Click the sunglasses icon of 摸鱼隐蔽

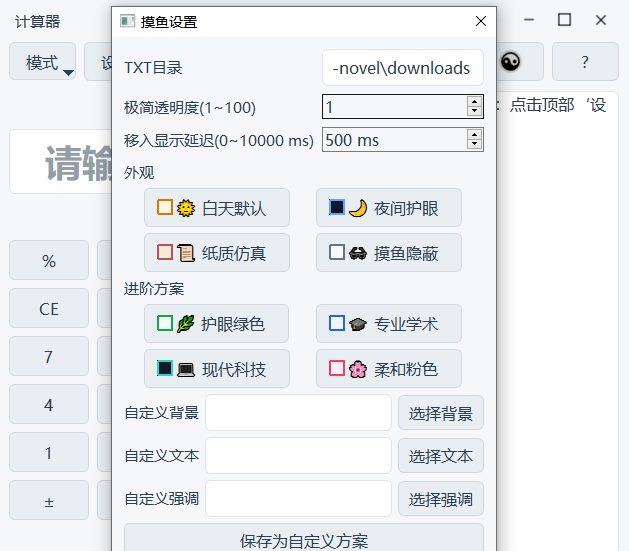click(358, 253)
